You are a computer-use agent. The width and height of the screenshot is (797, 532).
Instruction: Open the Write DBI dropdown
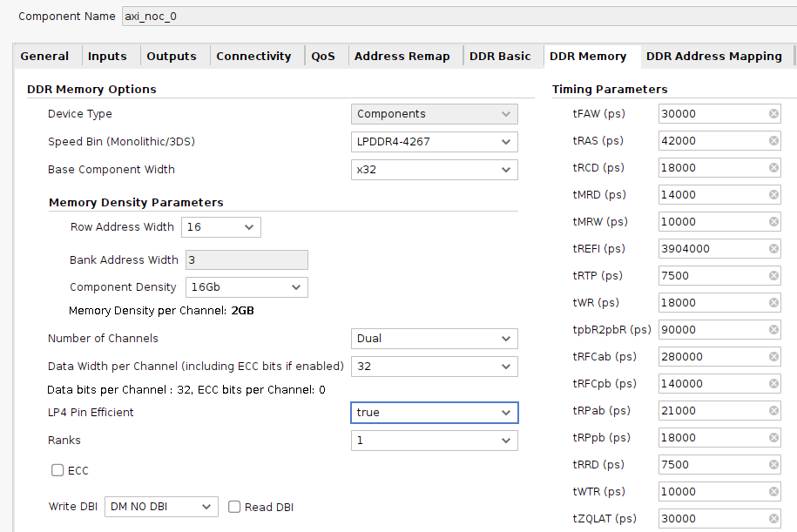(161, 506)
